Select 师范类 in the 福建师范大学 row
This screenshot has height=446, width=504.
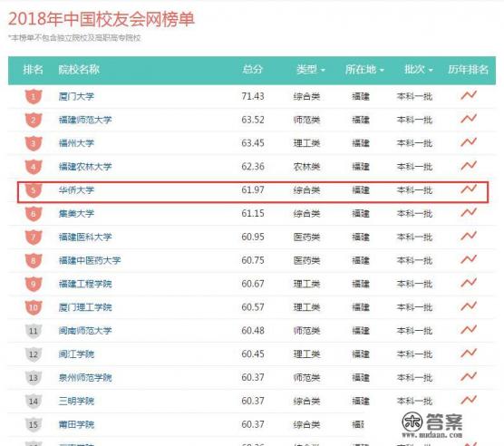click(x=306, y=120)
